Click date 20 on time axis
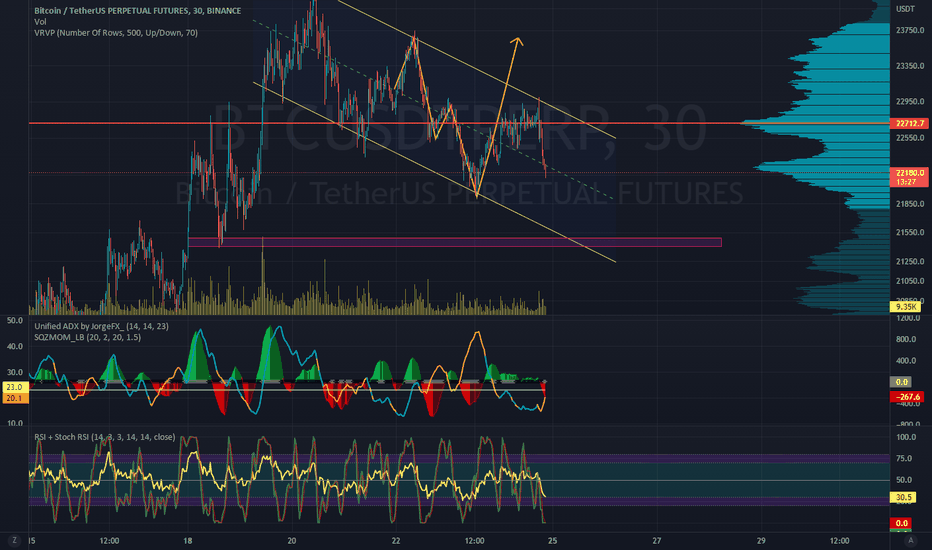932x550 pixels. coord(291,540)
